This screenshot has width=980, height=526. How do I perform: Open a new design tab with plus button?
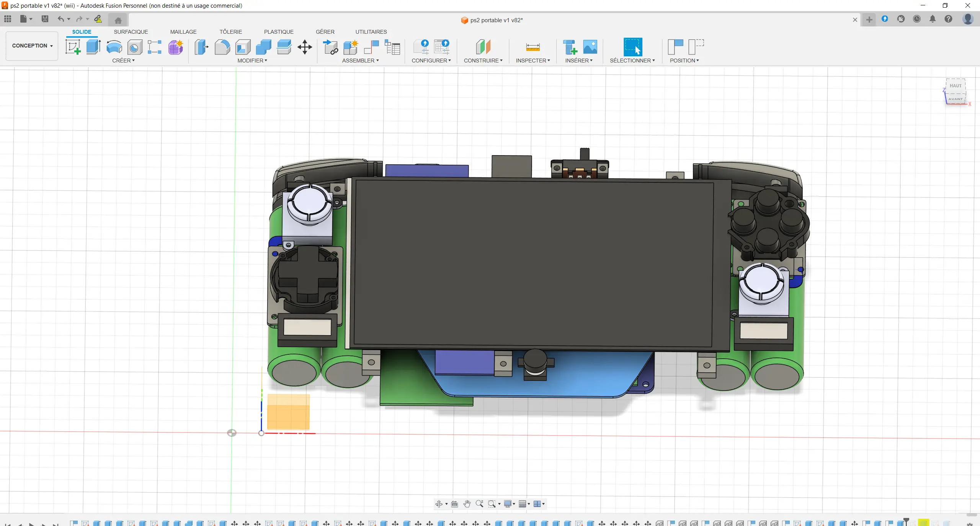(x=869, y=20)
